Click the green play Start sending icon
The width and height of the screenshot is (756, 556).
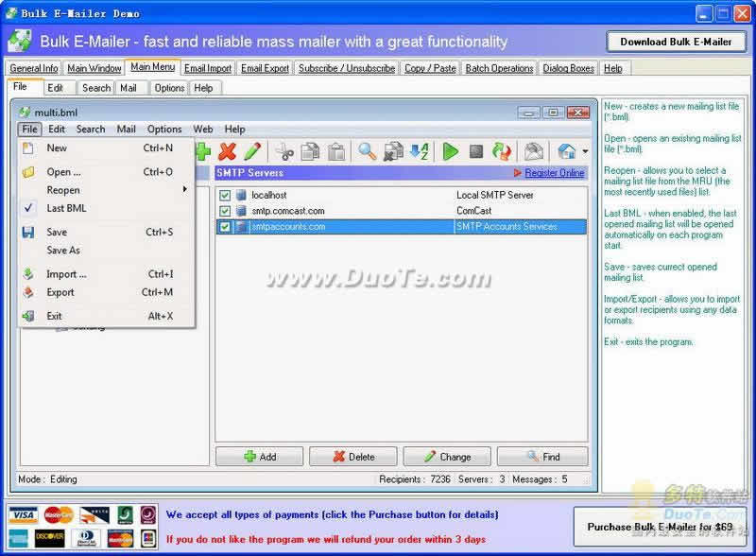coord(451,151)
